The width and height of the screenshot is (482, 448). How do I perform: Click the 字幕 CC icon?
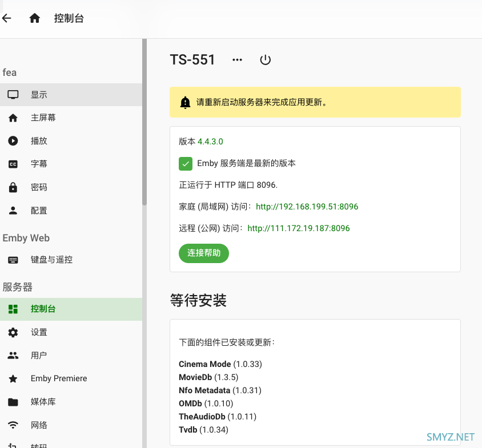[13, 164]
